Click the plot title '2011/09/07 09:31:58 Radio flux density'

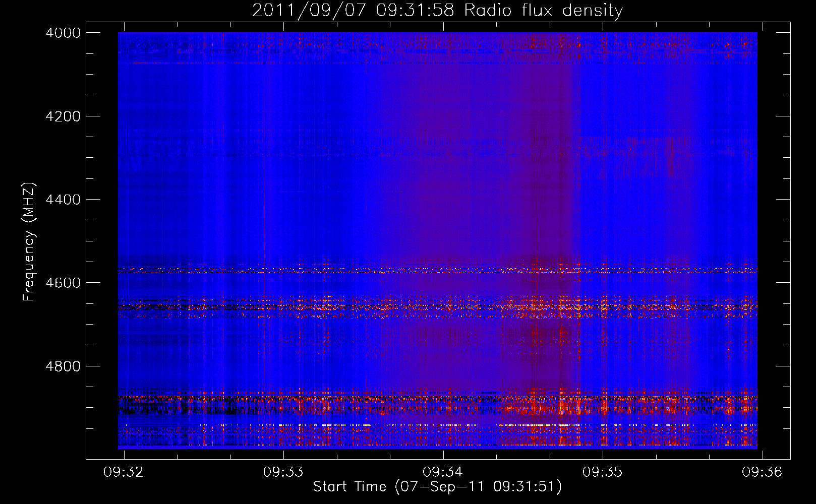[437, 11]
